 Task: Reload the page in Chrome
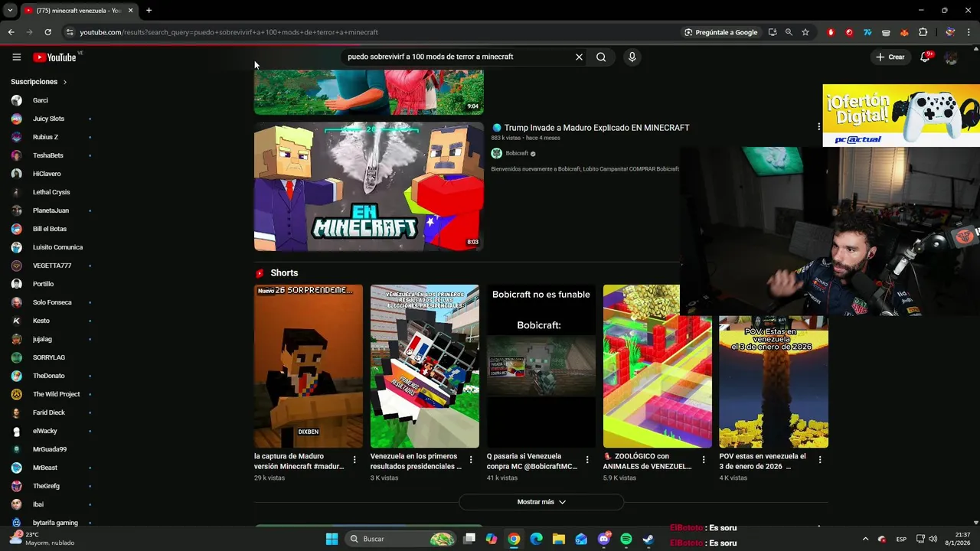[47, 32]
